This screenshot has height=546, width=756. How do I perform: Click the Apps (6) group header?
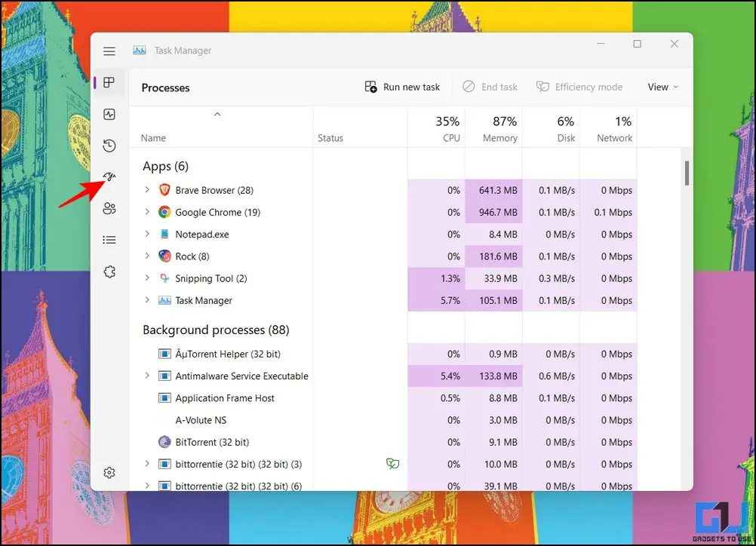165,166
